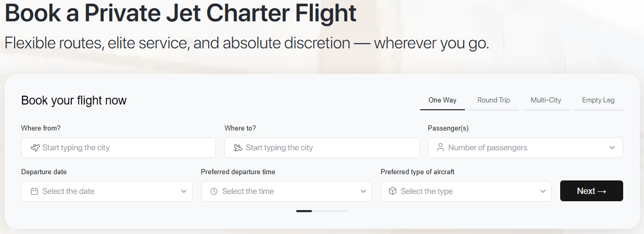The height and width of the screenshot is (234, 644).
Task: Open the Empty Leg tab
Action: 598,100
